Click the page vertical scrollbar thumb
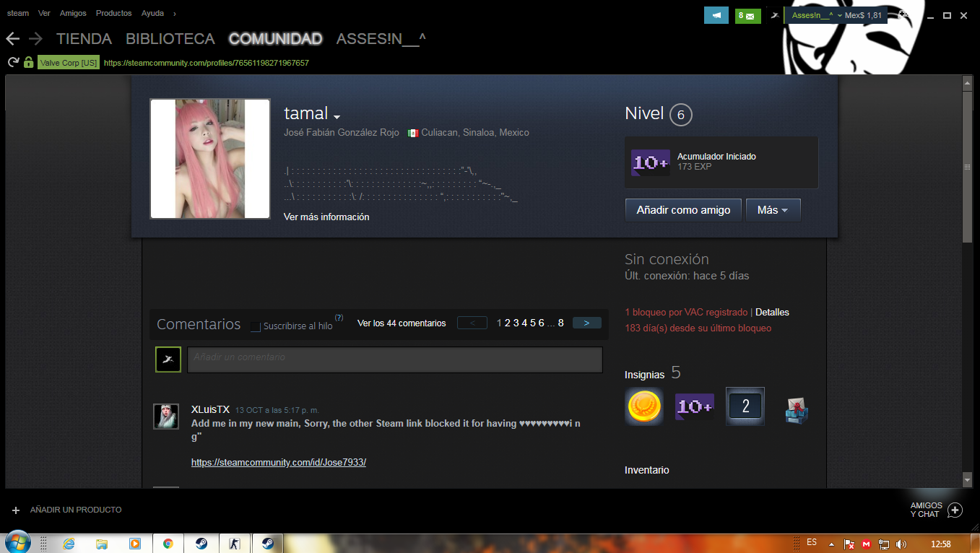 pyautogui.click(x=968, y=166)
